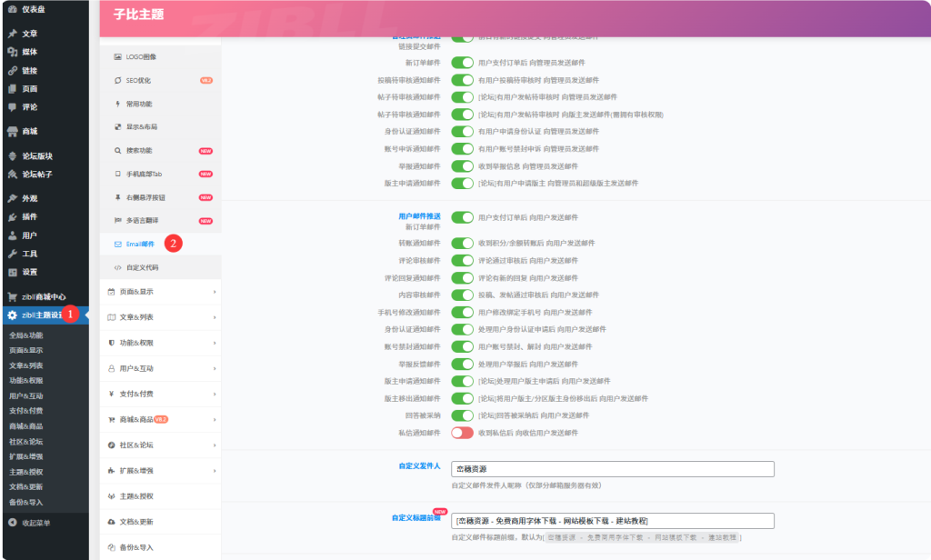Expand the 文章&列表 section
The image size is (931, 560).
pos(160,317)
